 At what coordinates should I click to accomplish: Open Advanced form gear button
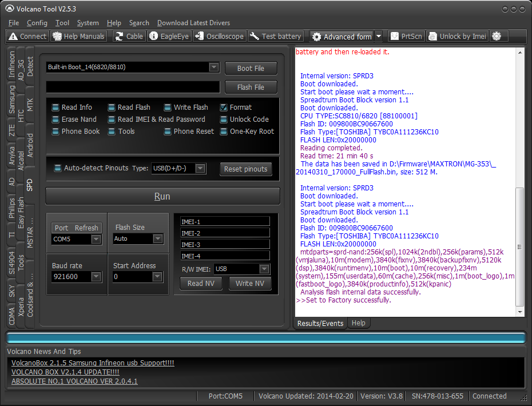tap(342, 37)
